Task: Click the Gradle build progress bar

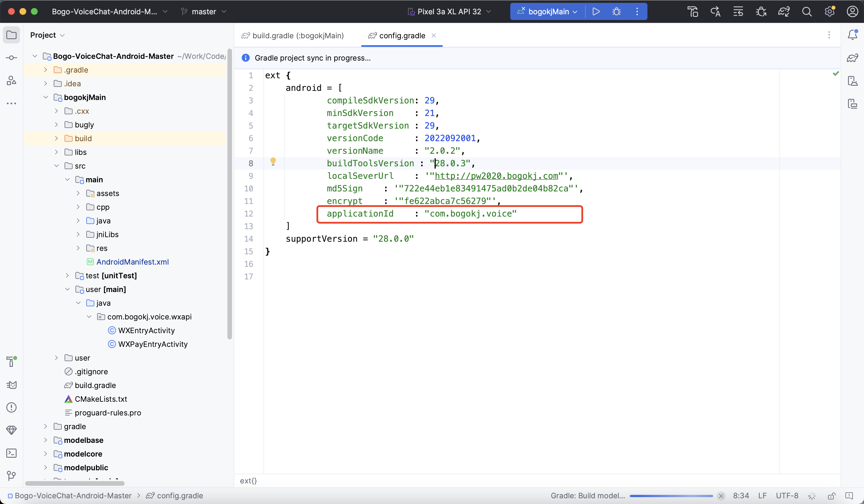Action: point(671,496)
